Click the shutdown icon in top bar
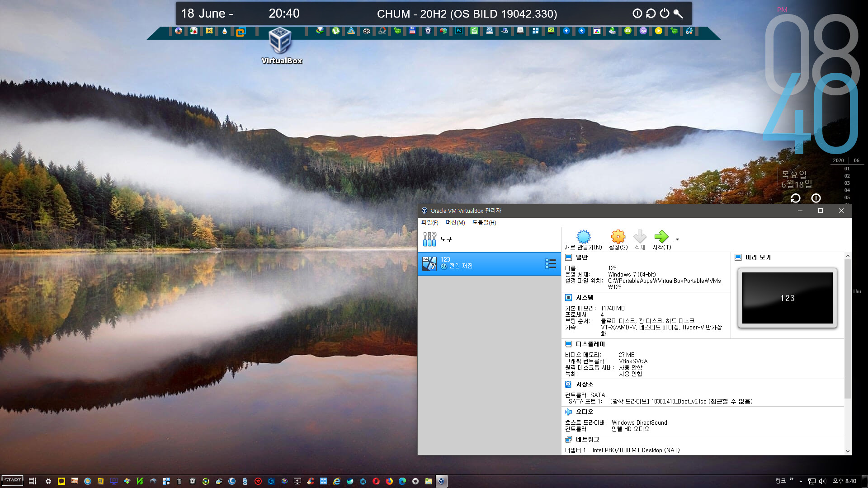This screenshot has width=868, height=488. coord(664,14)
